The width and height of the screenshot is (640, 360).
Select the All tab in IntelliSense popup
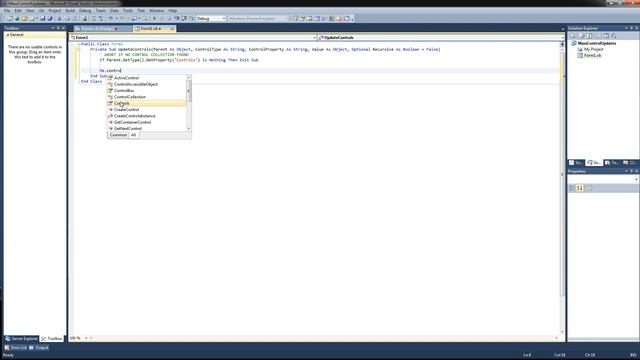tap(133, 135)
